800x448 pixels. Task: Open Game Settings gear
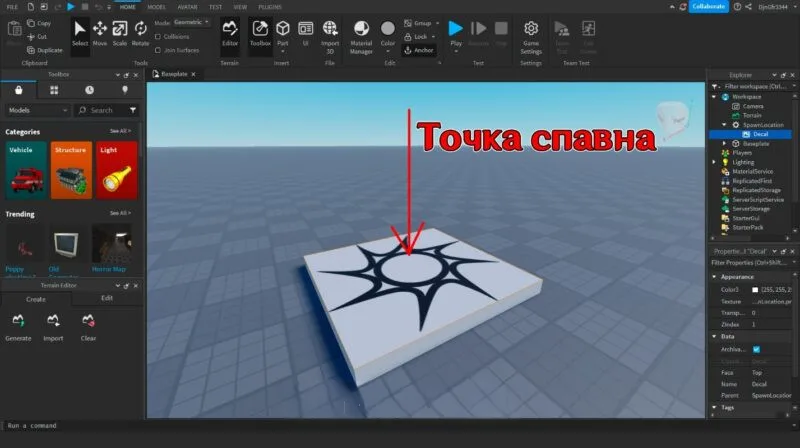[x=531, y=37]
